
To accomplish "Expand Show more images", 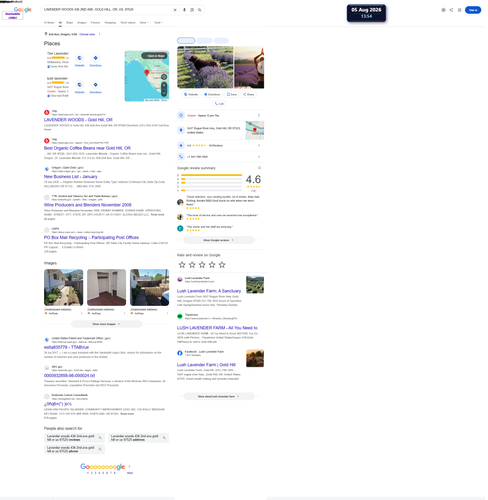I will [x=106, y=324].
